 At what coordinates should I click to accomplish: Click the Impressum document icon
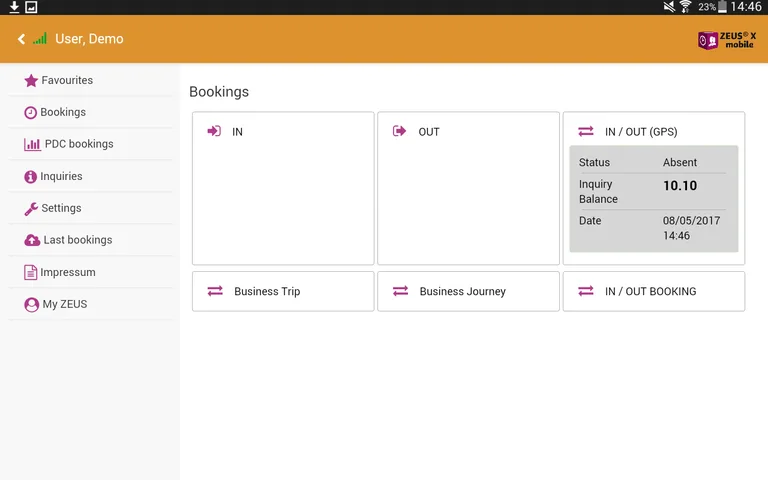(31, 272)
